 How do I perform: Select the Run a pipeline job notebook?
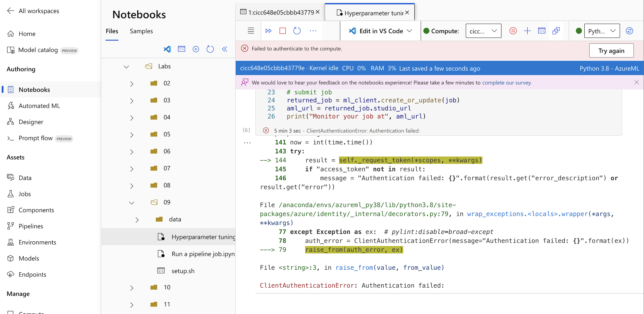[203, 254]
